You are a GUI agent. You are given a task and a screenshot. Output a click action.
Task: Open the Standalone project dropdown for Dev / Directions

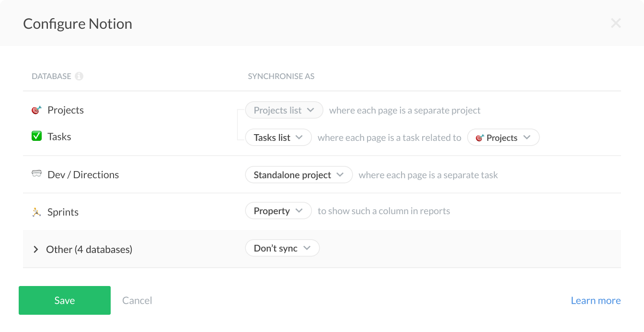[299, 174]
